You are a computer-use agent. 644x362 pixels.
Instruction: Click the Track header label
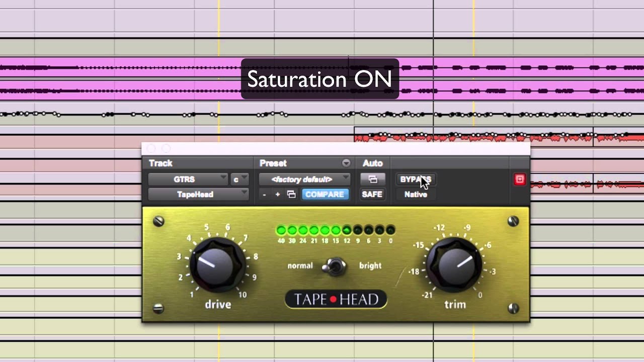click(x=160, y=163)
